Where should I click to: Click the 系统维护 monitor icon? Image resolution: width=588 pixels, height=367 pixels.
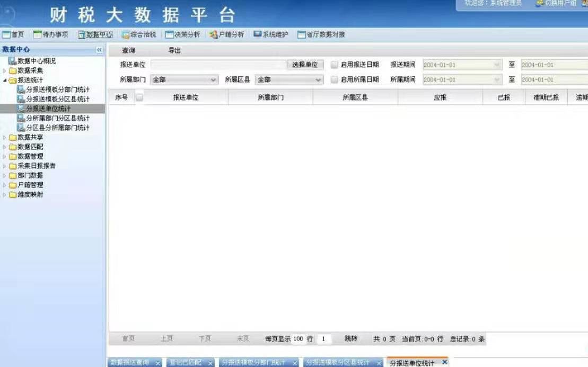(x=258, y=34)
